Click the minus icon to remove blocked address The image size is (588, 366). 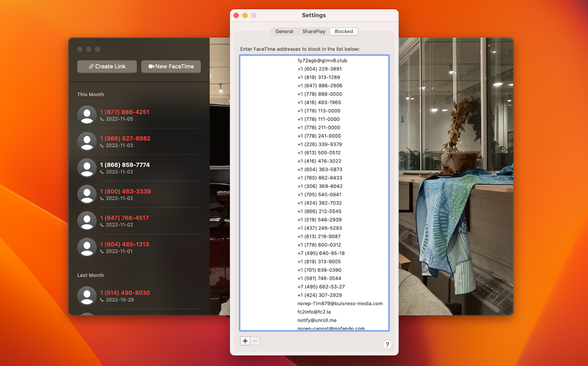255,341
